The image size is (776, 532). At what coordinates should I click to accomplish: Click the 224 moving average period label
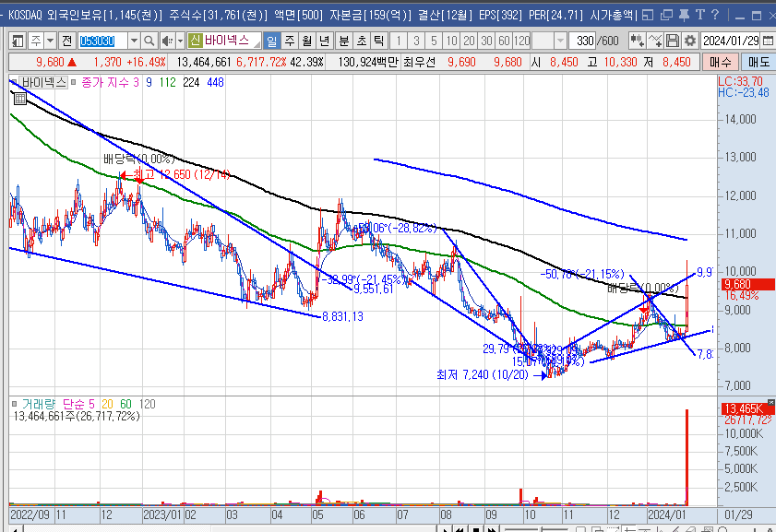pyautogui.click(x=191, y=83)
